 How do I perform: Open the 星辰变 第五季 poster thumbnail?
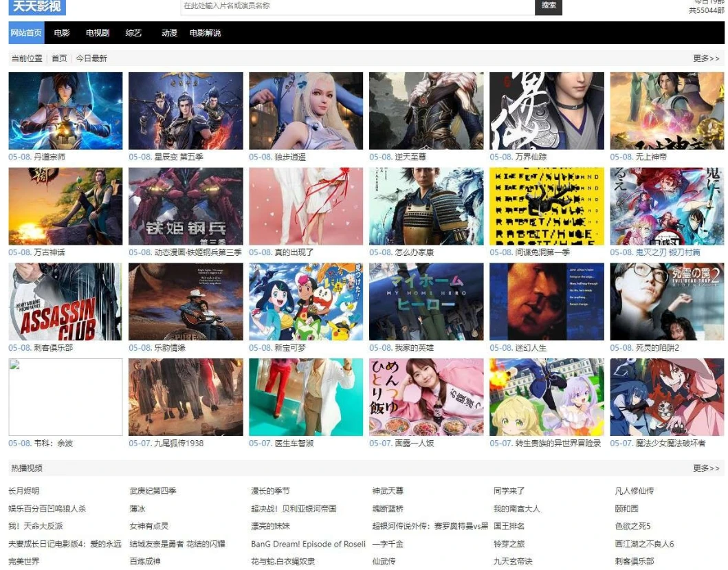coord(186,111)
